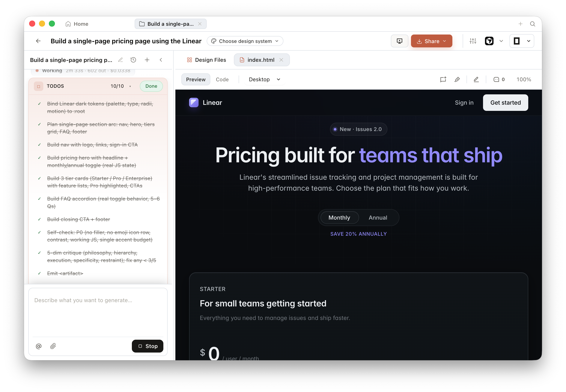The image size is (566, 392).
Task: Click 'Build FAQ accordion' todo item
Action: (103, 202)
